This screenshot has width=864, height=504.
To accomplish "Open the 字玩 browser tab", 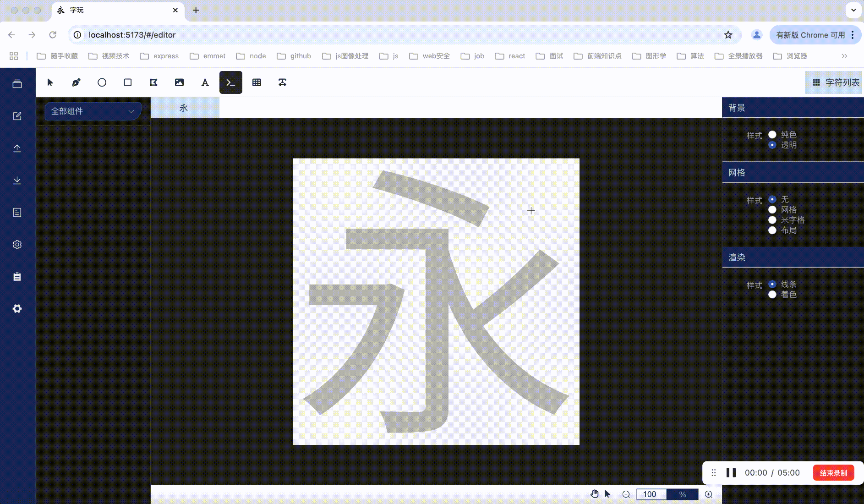I will click(118, 10).
